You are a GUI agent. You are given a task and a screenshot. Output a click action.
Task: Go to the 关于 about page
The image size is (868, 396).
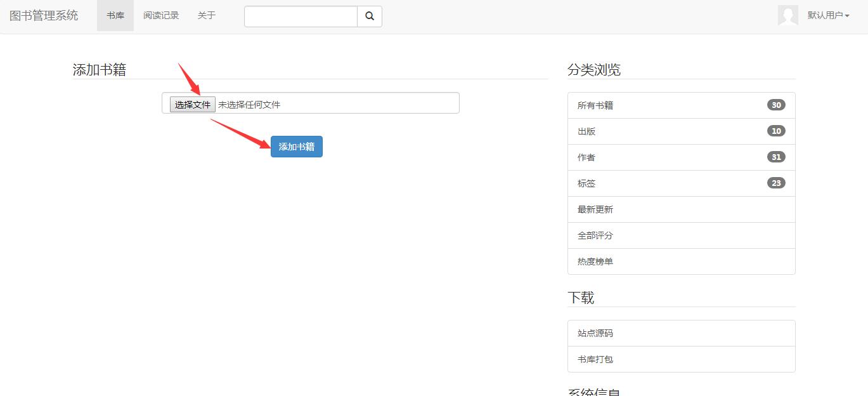tap(205, 15)
